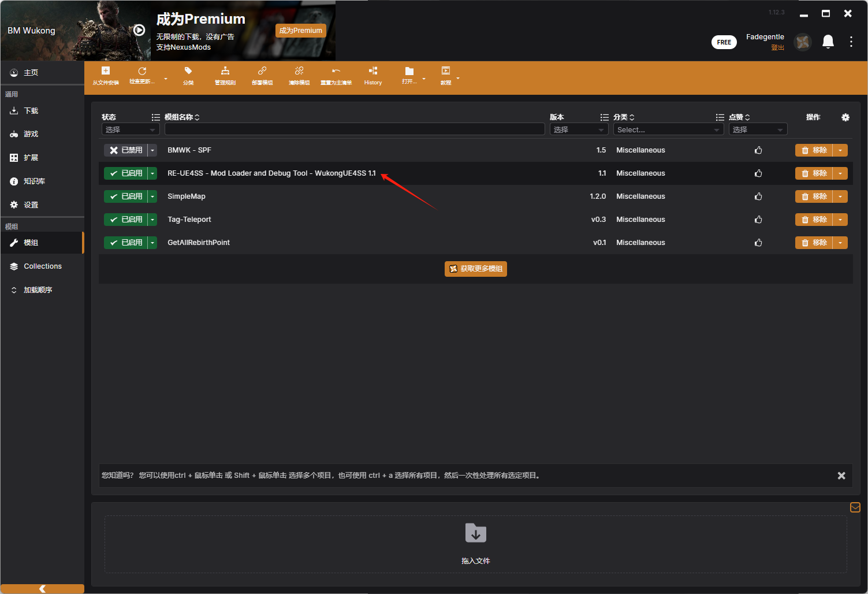868x594 pixels.
Task: Give GetAllRebirthPoint a thumbs up
Action: click(x=758, y=243)
